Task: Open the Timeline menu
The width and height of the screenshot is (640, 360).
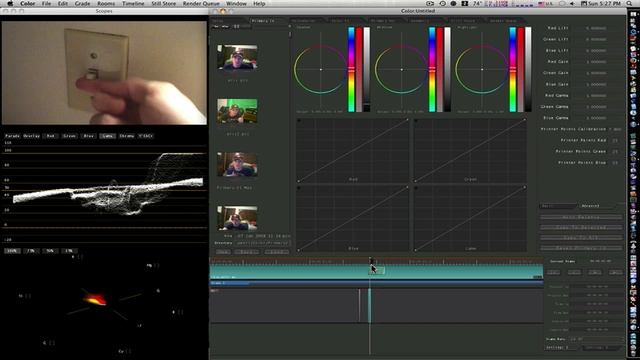Action: 133,4
